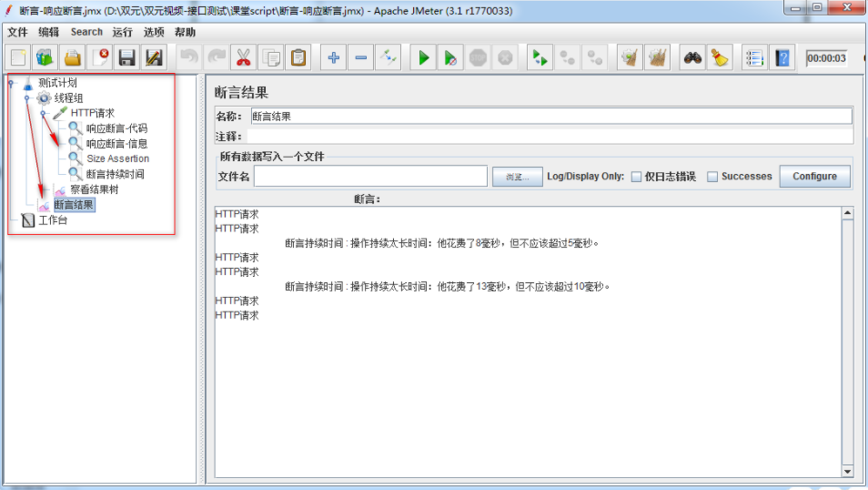The height and width of the screenshot is (490, 868).
Task: Click the New test plan icon
Action: click(x=17, y=57)
